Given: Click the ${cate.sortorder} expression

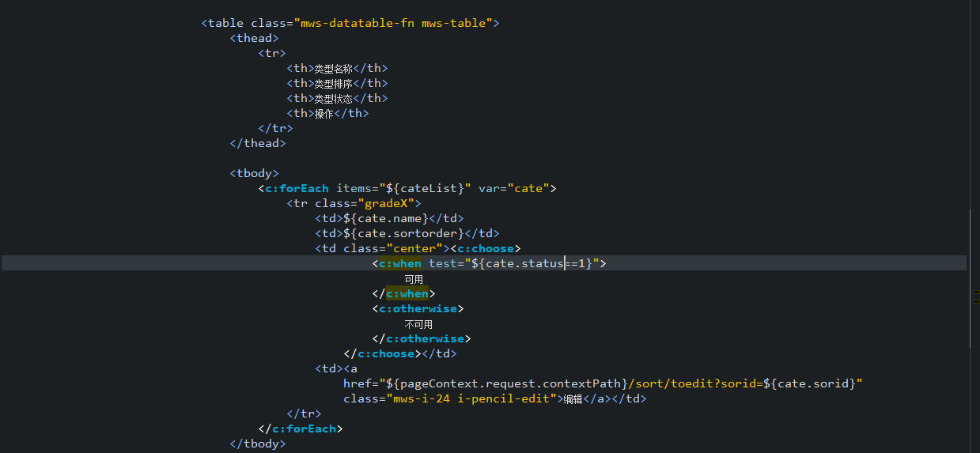Looking at the screenshot, I should tap(403, 233).
